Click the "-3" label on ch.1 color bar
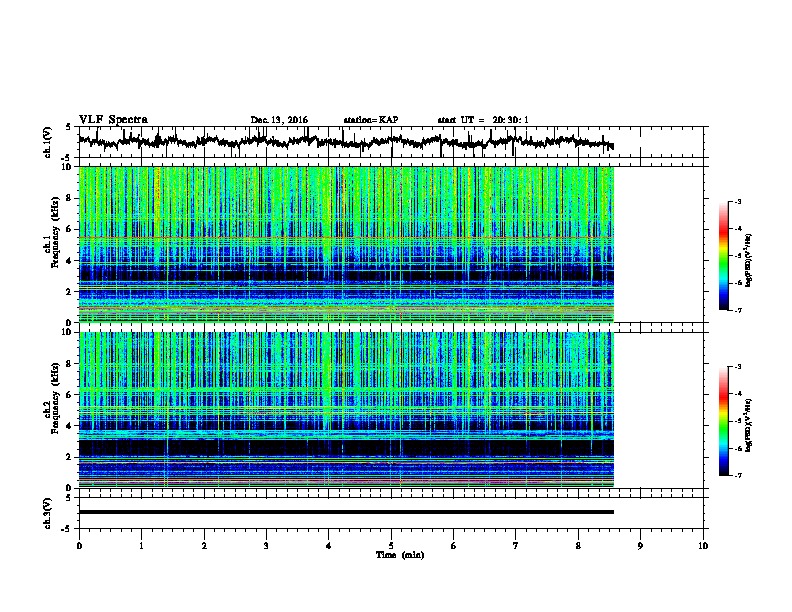 [x=738, y=201]
